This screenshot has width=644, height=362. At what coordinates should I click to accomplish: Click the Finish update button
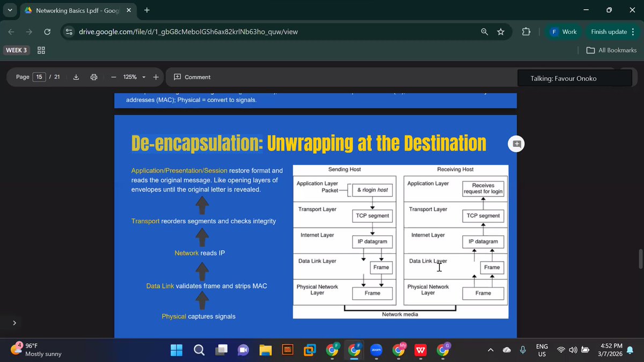(x=609, y=32)
